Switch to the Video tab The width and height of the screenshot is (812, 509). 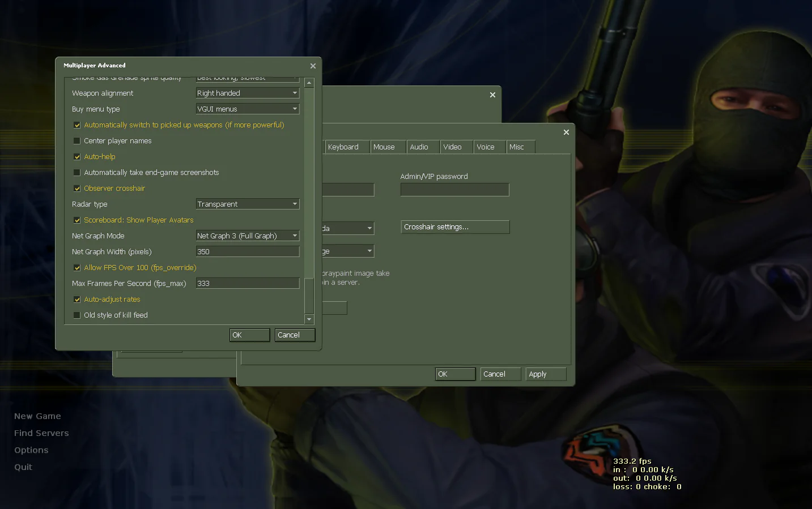[456, 147]
